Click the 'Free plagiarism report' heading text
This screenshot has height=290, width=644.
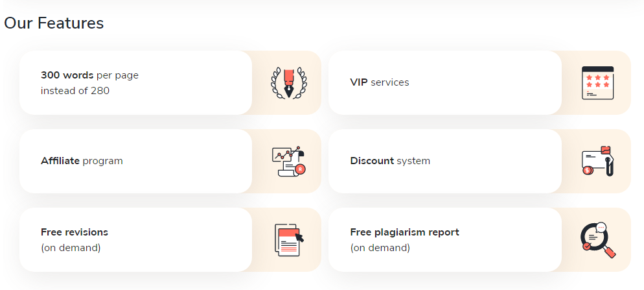pos(404,232)
